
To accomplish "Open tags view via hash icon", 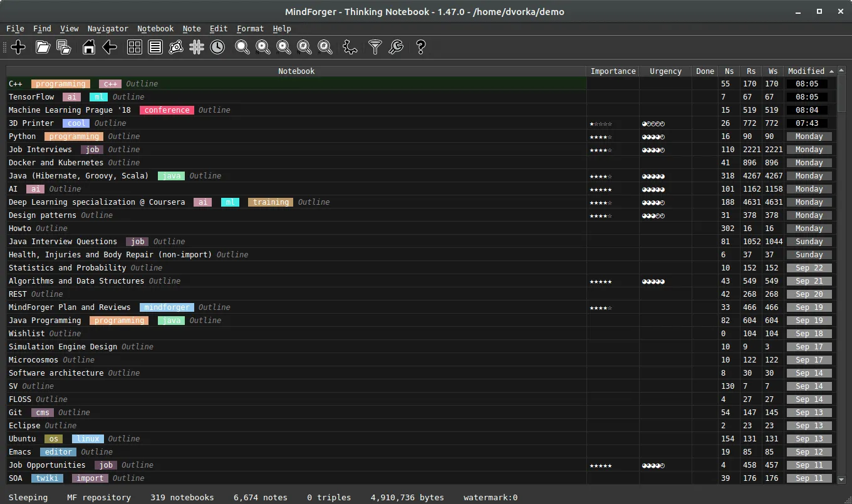I will [197, 46].
